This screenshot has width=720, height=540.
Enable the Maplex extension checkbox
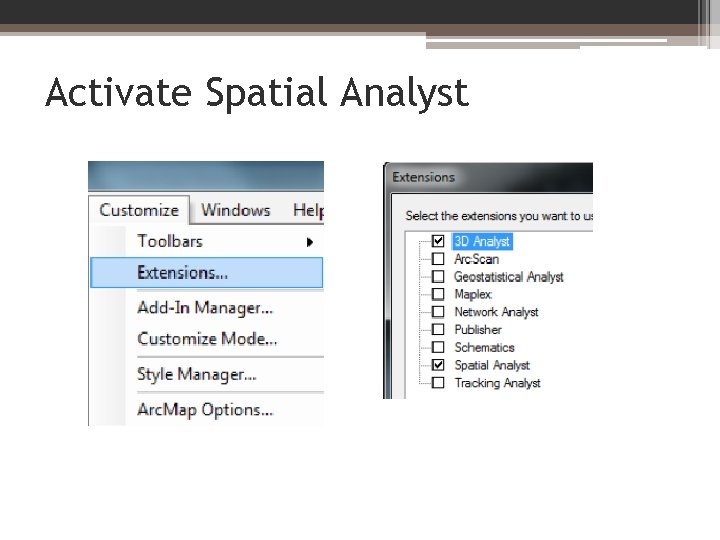coord(438,294)
